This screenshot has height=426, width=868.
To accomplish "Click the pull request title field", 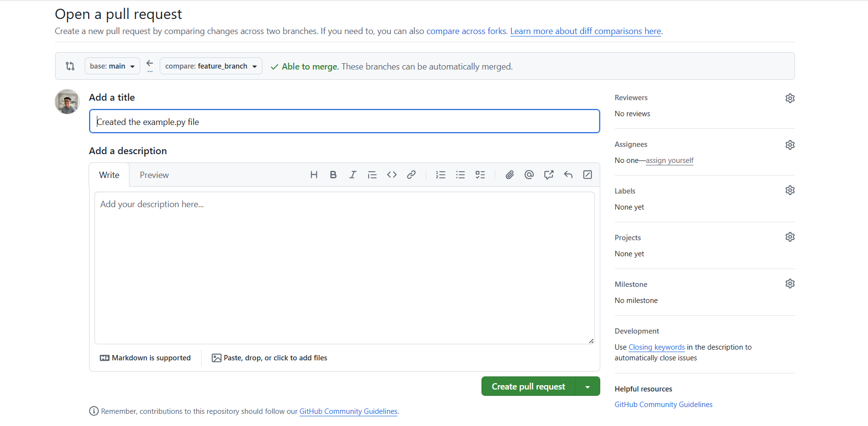I will 344,122.
